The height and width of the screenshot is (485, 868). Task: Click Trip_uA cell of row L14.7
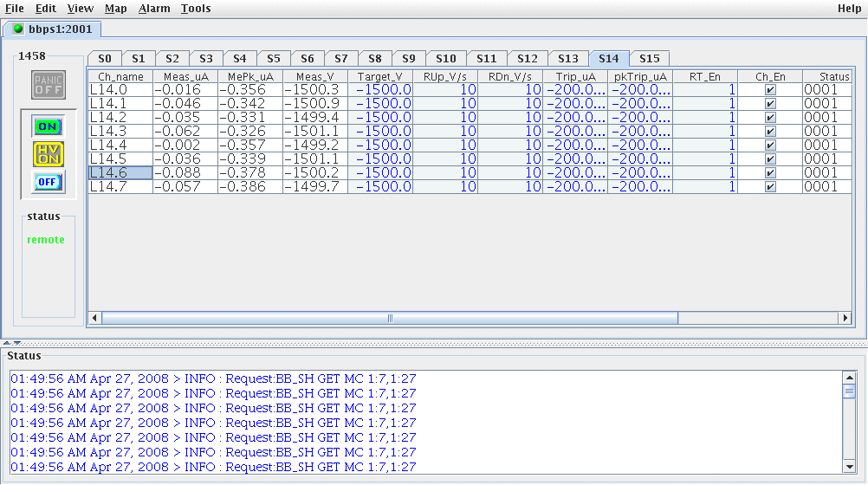(575, 186)
